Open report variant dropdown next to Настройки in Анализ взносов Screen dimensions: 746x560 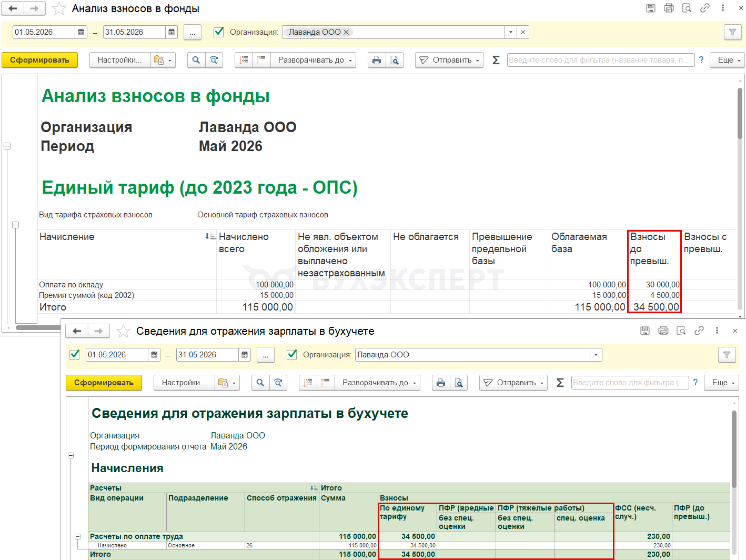coord(163,60)
